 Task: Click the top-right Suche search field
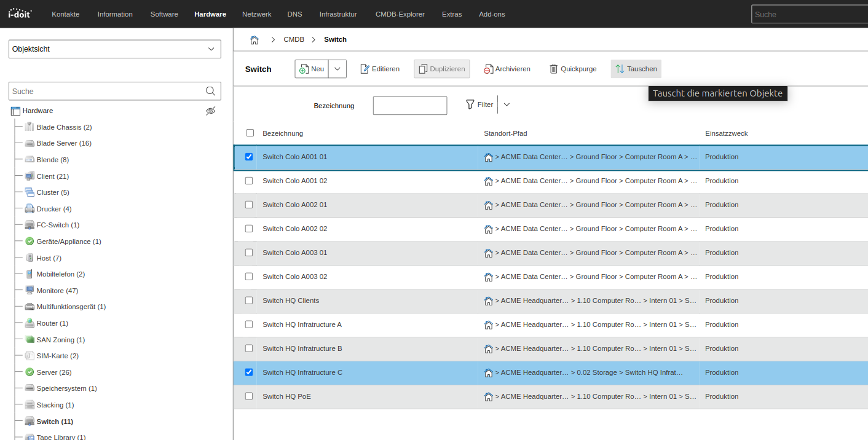810,14
